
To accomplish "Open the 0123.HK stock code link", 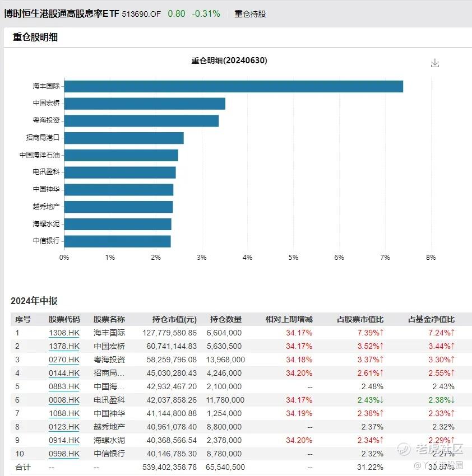I will (64, 427).
